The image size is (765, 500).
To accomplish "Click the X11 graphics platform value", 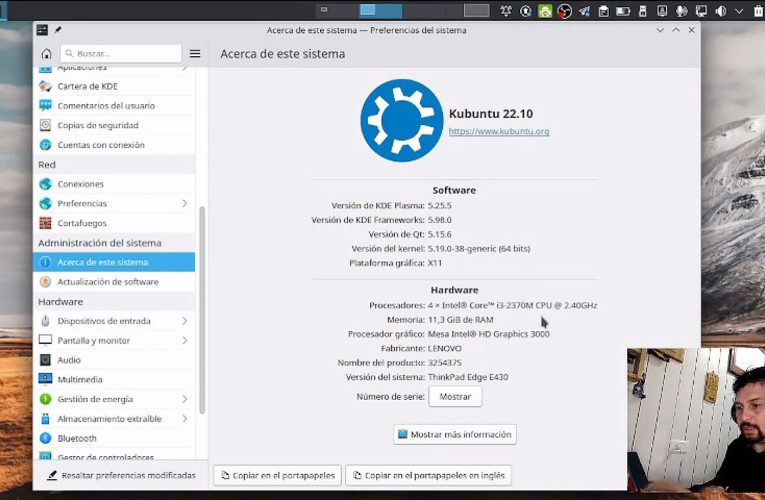I will [x=435, y=263].
